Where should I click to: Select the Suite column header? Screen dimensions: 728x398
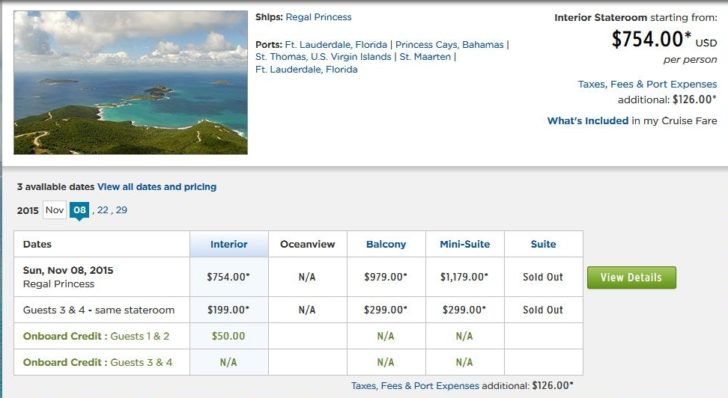[543, 244]
